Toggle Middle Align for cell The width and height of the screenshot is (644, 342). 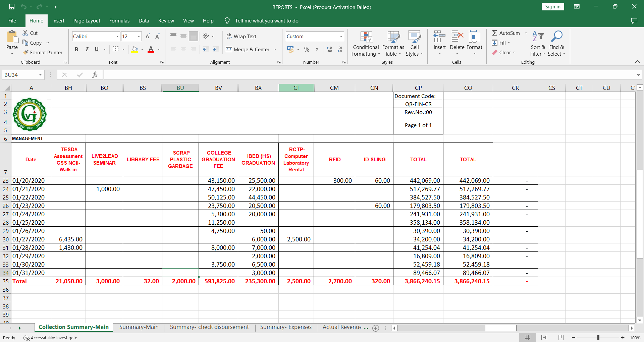tap(183, 36)
